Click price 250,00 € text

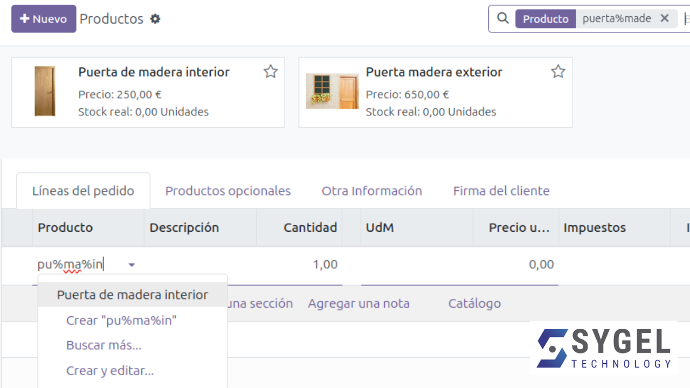(x=120, y=95)
